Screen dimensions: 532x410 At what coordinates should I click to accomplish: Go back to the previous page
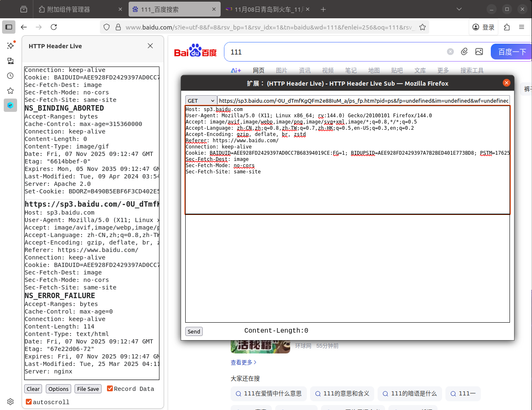pos(24,27)
